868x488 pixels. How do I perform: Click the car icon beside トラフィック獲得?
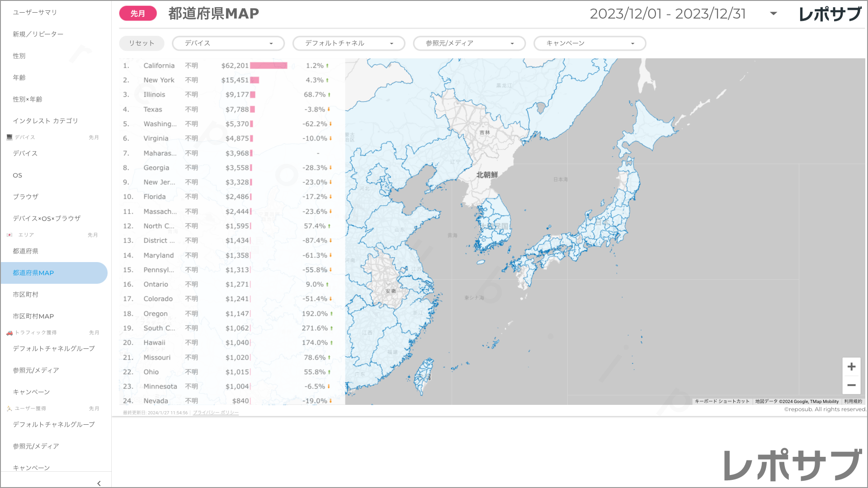[x=9, y=333]
